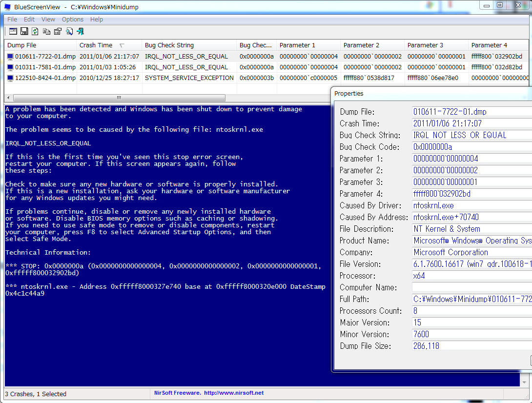This screenshot has height=403, width=532.
Task: Click the Dump File field in Properties
Action: click(472, 112)
